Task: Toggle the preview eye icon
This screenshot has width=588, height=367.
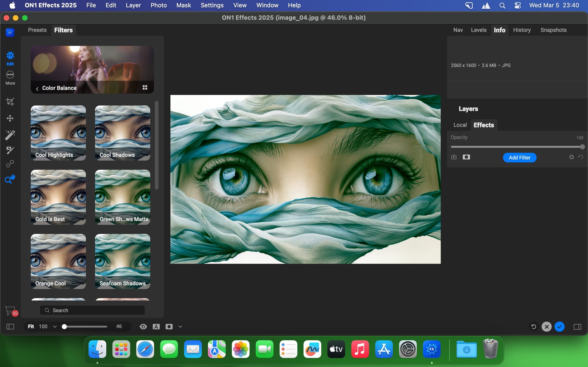Action: [143, 326]
